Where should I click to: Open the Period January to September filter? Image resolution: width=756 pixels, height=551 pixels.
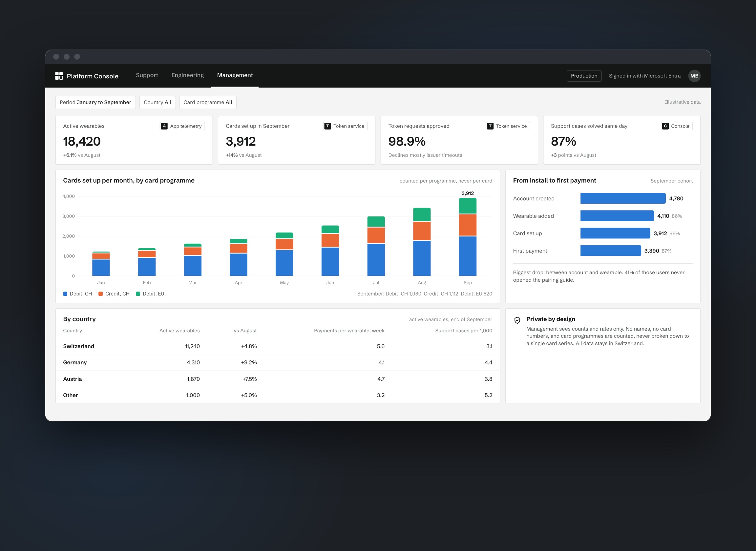(95, 102)
